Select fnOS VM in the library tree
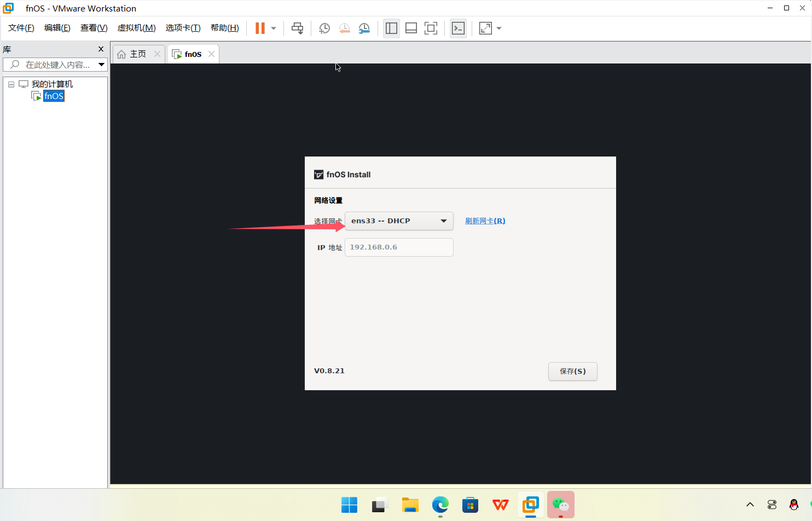Screen dimensions: 812x521 pos(54,96)
